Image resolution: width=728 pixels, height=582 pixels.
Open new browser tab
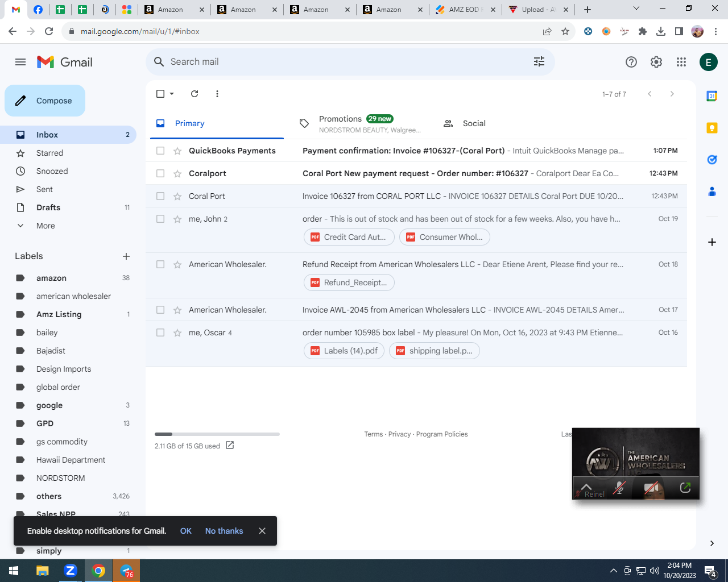tap(588, 10)
